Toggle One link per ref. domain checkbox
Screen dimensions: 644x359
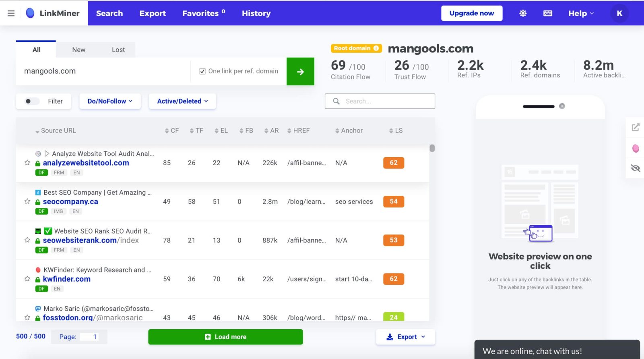(x=202, y=71)
